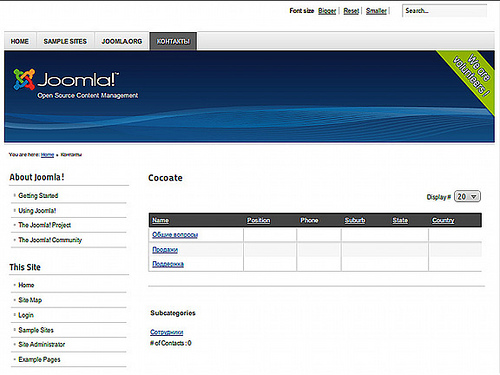Click the Reset font size link
Image resolution: width=500 pixels, height=375 pixels.
[351, 11]
